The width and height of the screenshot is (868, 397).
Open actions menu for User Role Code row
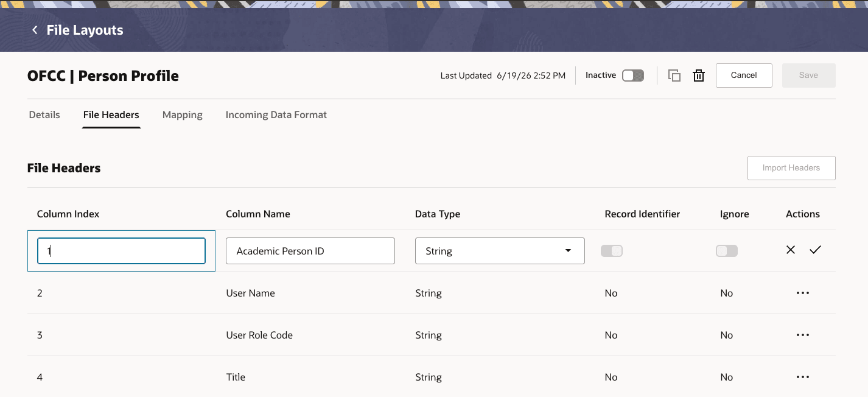tap(803, 335)
